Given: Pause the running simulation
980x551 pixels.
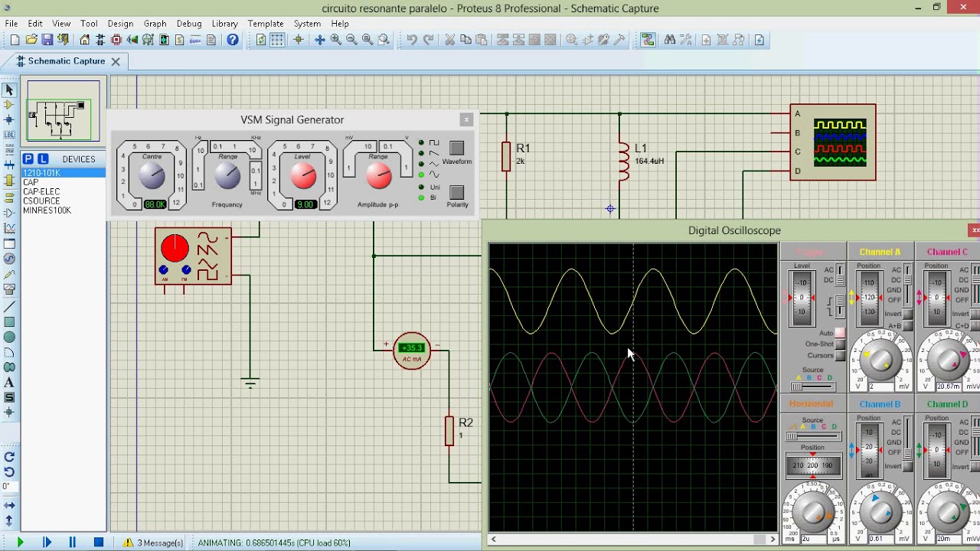Looking at the screenshot, I should (x=73, y=543).
